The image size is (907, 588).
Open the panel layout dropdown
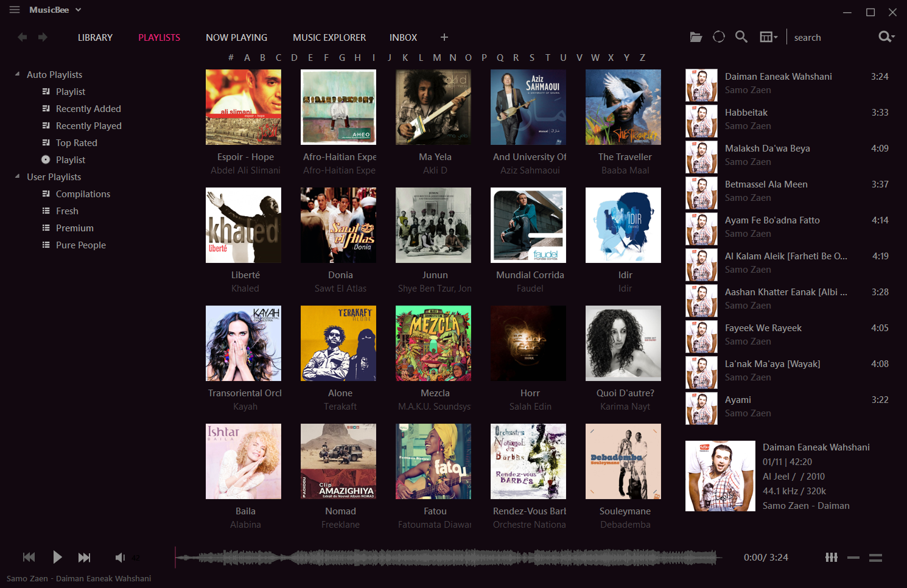click(769, 37)
